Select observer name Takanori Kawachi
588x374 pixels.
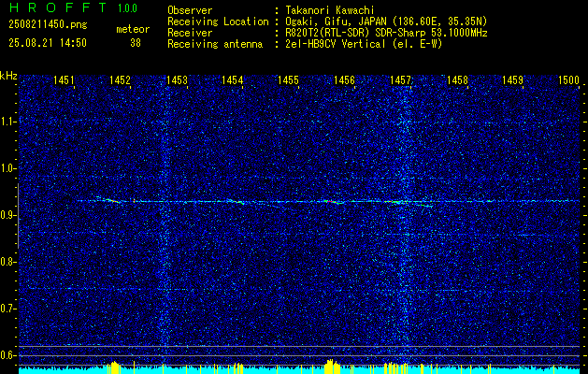click(x=329, y=10)
